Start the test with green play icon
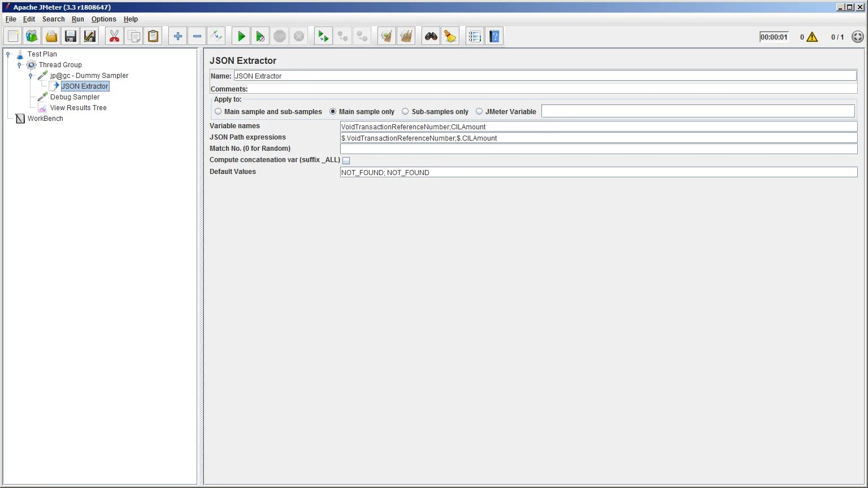Viewport: 868px width, 488px height. pyautogui.click(x=241, y=37)
